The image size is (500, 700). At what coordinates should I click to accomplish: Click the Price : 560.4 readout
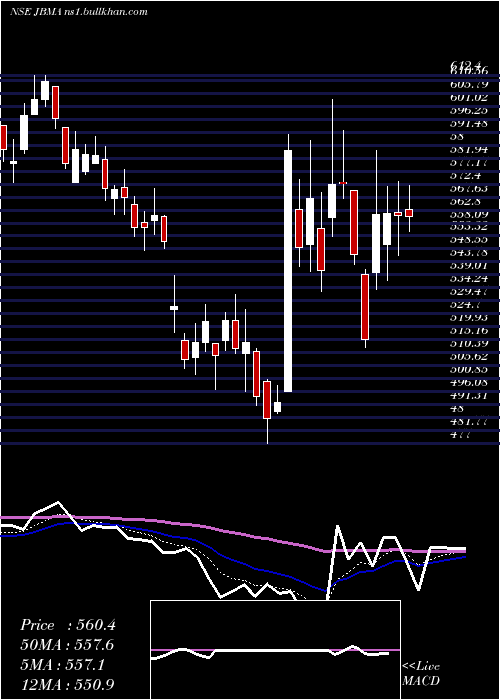pos(68,625)
